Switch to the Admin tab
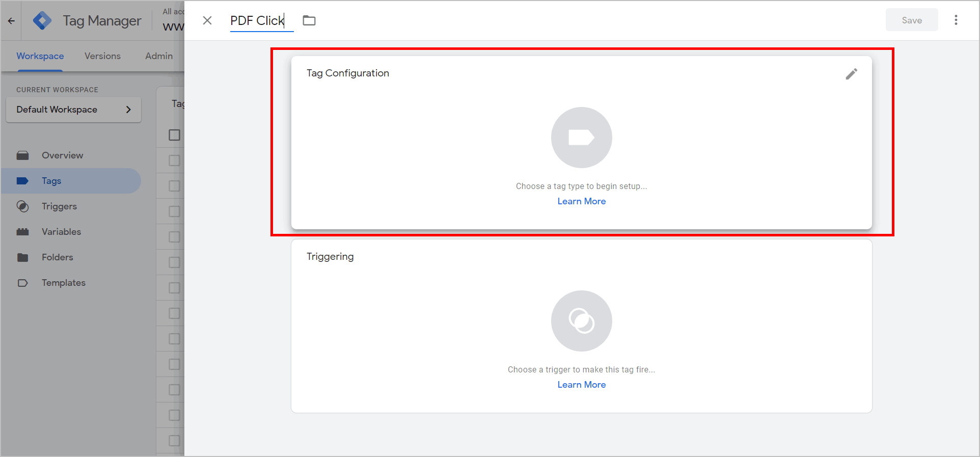 (x=159, y=56)
